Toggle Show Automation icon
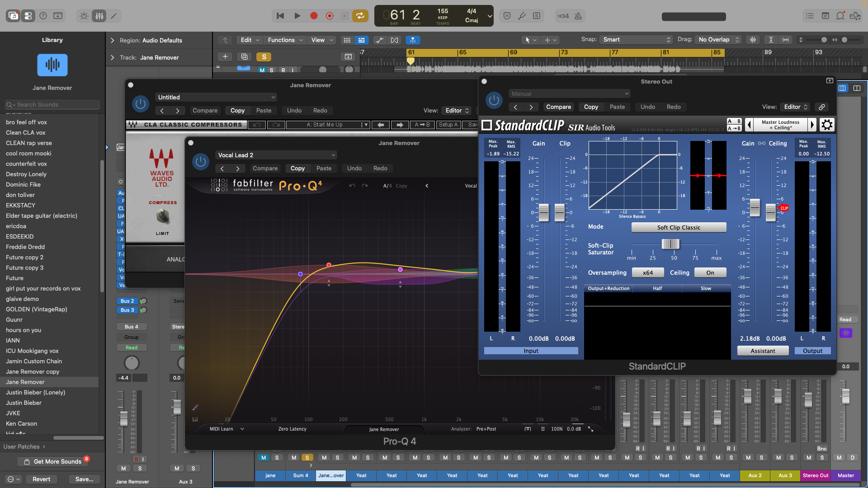This screenshot has width=868, height=488. (x=380, y=40)
